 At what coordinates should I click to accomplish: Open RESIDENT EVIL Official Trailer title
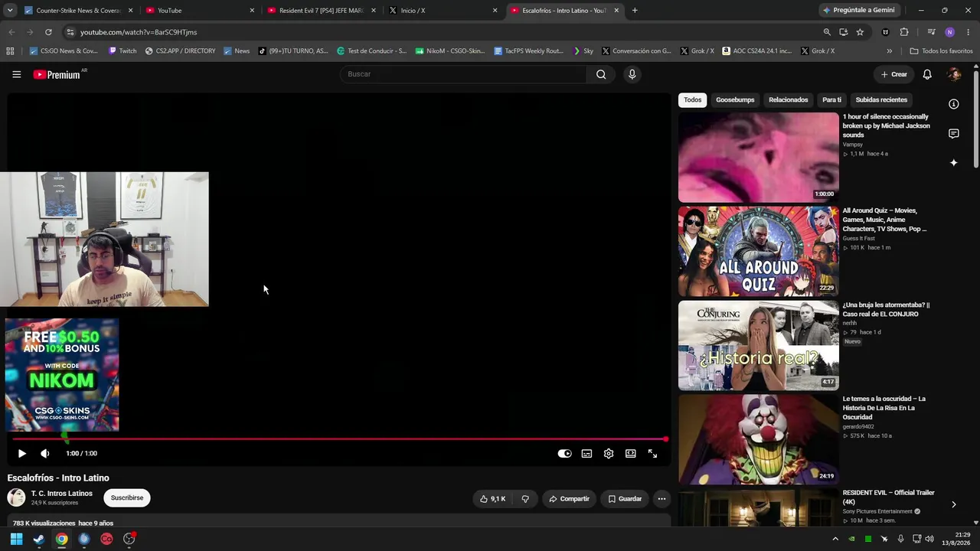click(888, 497)
